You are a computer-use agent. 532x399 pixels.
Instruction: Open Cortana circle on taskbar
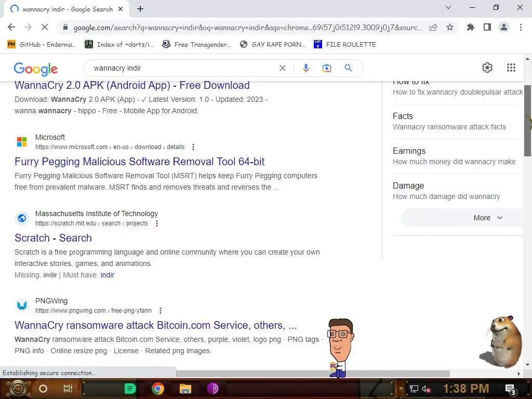pyautogui.click(x=43, y=389)
